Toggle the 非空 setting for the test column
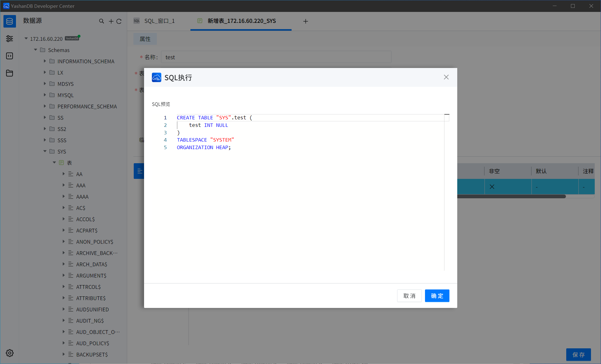Screen dimensions: 601x364 point(492,186)
